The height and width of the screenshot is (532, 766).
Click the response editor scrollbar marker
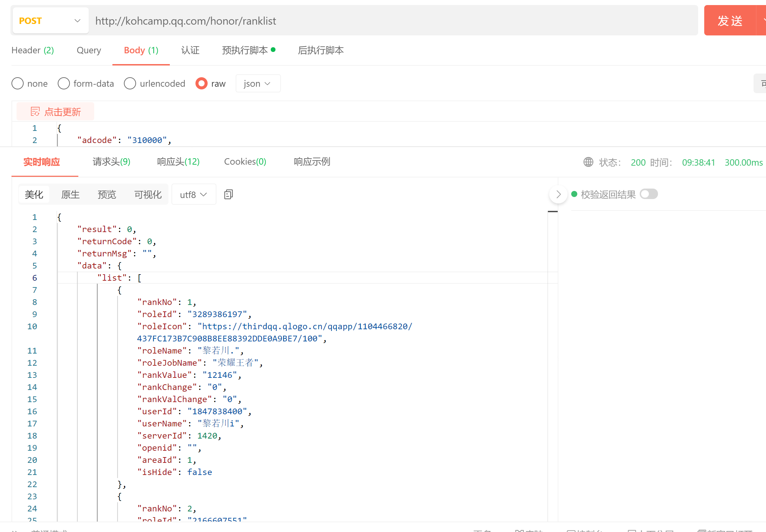(553, 212)
